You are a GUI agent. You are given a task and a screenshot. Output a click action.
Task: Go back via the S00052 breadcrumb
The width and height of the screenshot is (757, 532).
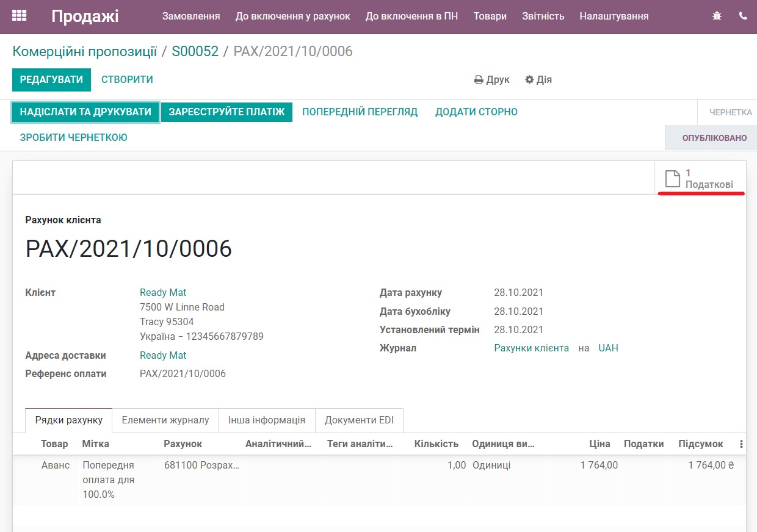coord(196,51)
